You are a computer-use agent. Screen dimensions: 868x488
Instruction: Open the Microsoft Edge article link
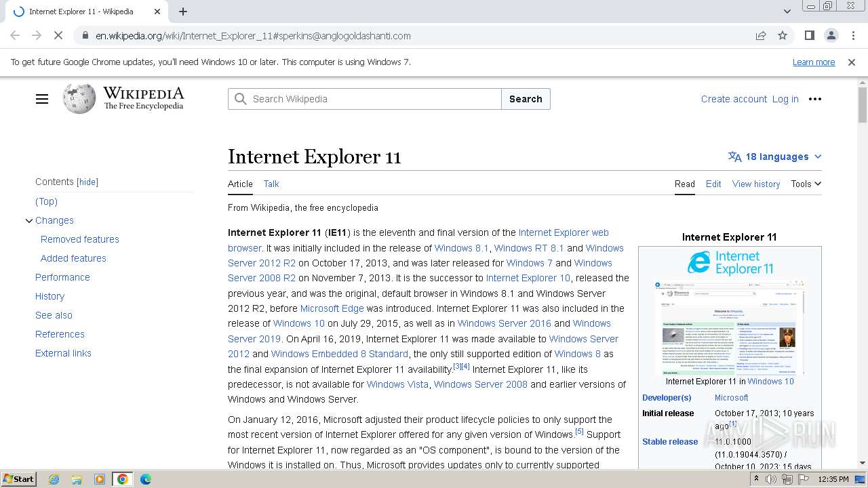332,308
